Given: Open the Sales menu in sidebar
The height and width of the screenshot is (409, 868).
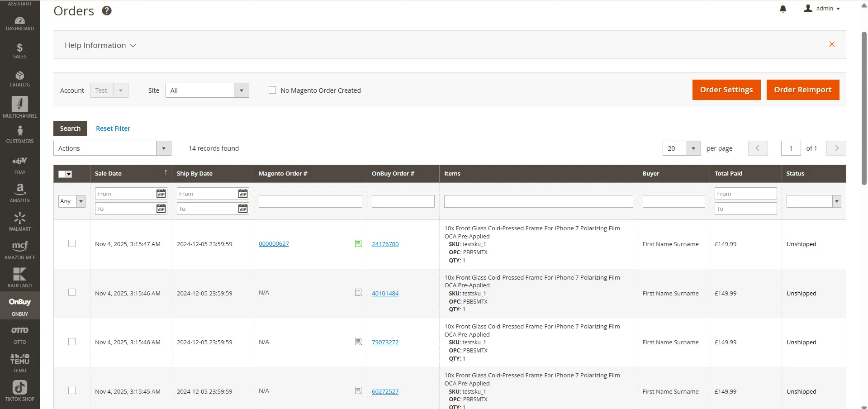Looking at the screenshot, I should [x=20, y=51].
